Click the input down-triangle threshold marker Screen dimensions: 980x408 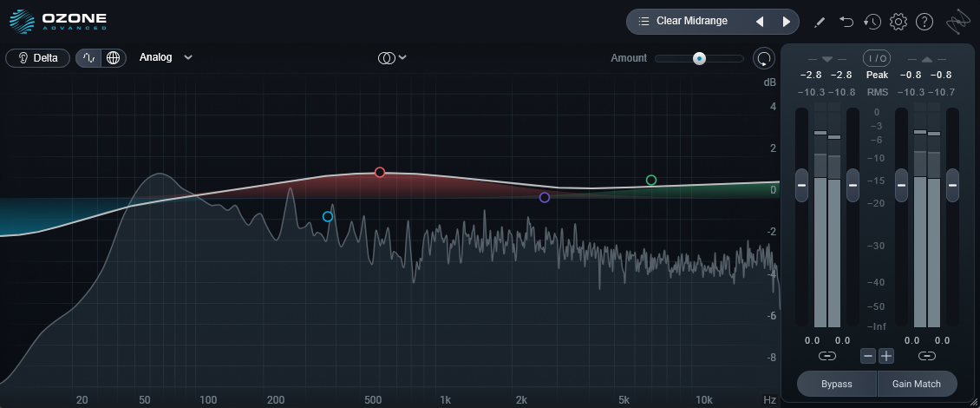827,59
